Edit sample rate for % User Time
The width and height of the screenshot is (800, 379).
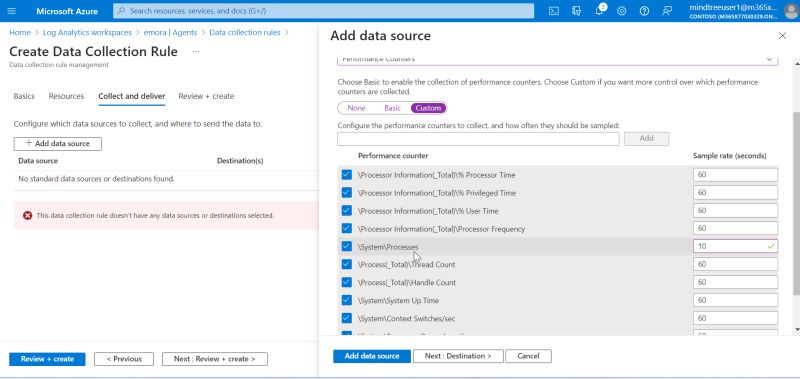[x=735, y=211]
